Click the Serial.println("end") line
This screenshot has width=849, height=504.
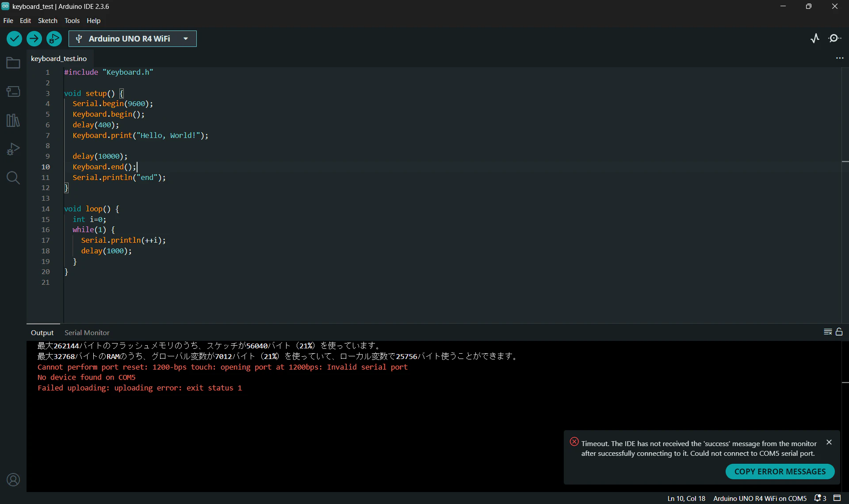pos(119,177)
